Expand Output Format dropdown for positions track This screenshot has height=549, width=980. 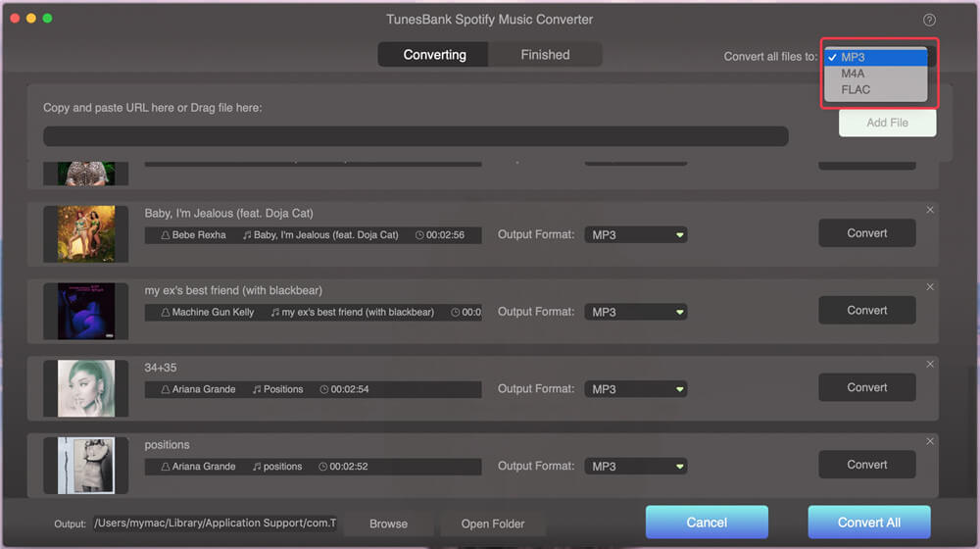tap(636, 467)
